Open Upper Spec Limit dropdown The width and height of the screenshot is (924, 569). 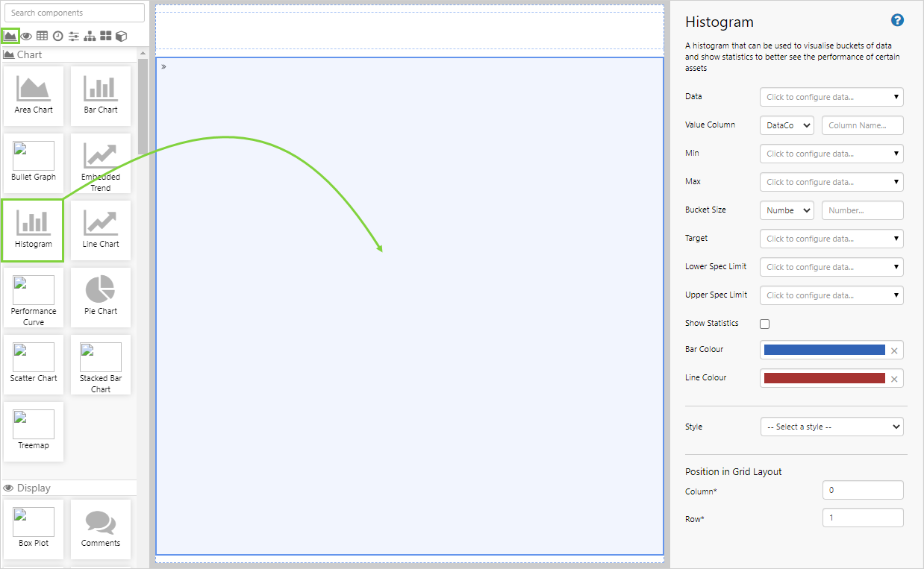click(x=831, y=295)
